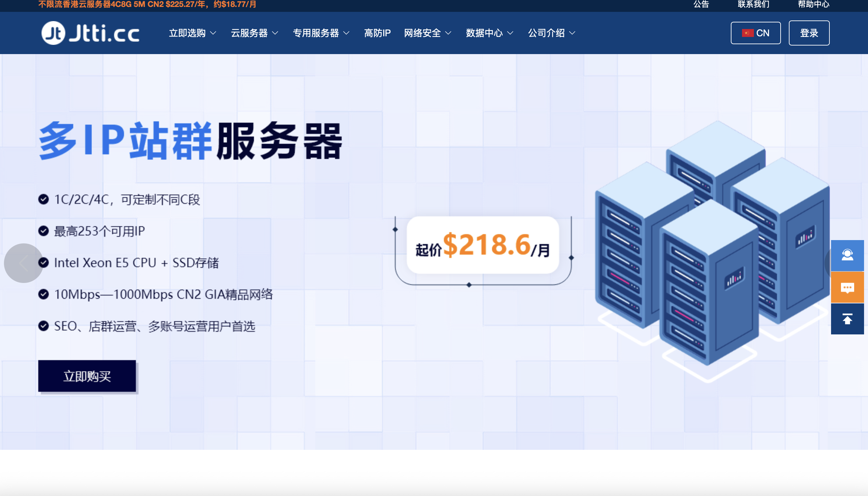Open the 数据中心 dropdown
Screen dimensions: 868x496
[x=489, y=33]
